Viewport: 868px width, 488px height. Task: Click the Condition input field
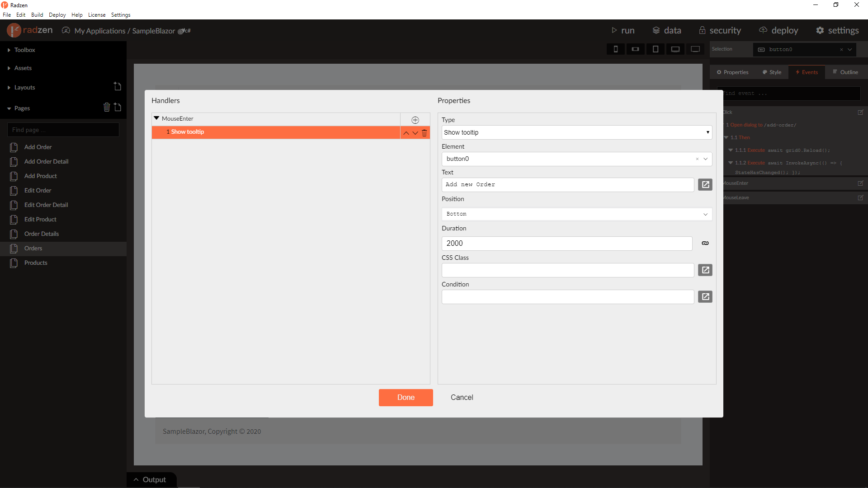click(567, 297)
